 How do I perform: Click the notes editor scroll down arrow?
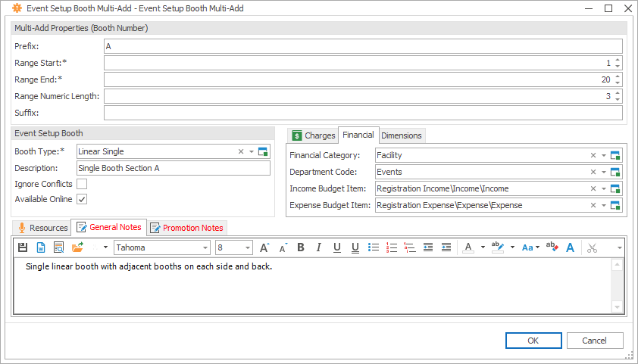(x=617, y=306)
